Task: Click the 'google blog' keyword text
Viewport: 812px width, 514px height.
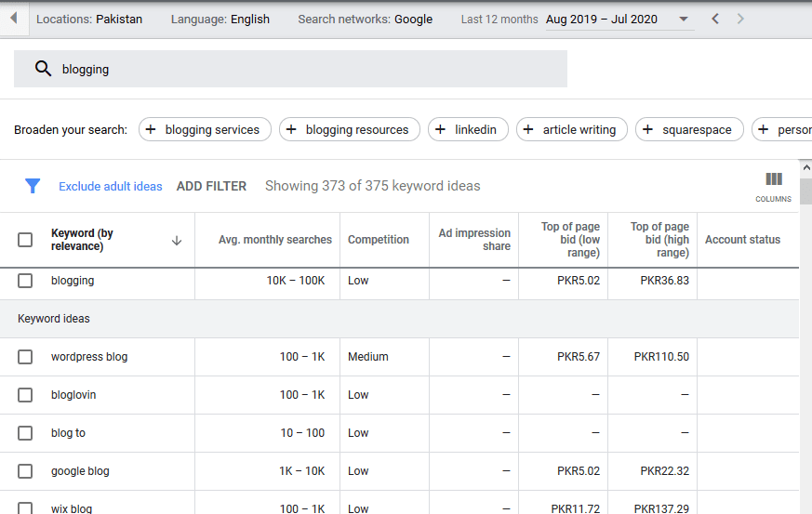Action: pyautogui.click(x=80, y=471)
